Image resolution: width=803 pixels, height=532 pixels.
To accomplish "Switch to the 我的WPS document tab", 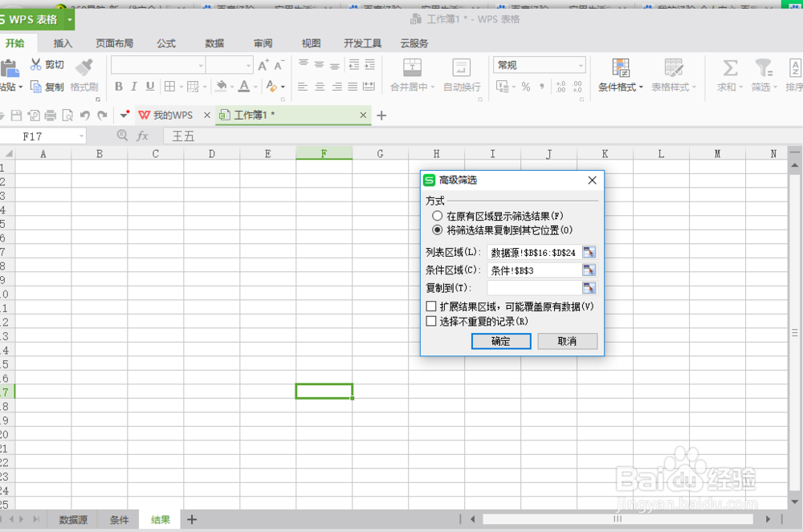I will 173,116.
